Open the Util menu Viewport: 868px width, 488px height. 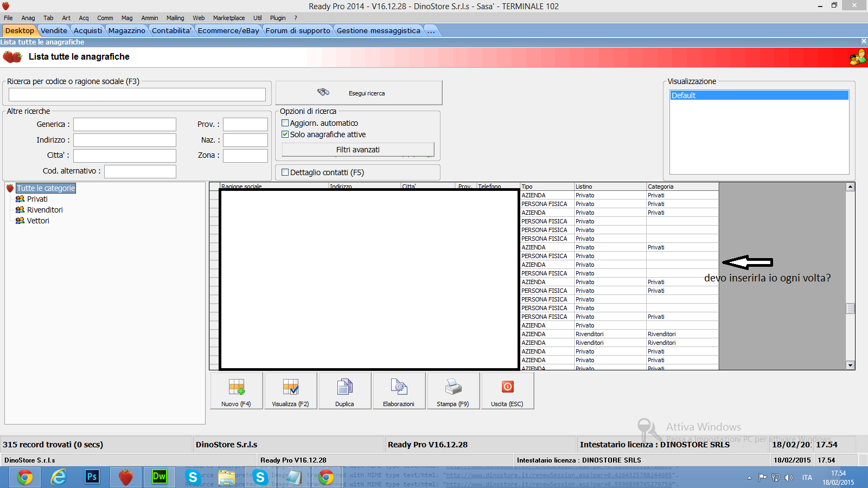click(258, 18)
